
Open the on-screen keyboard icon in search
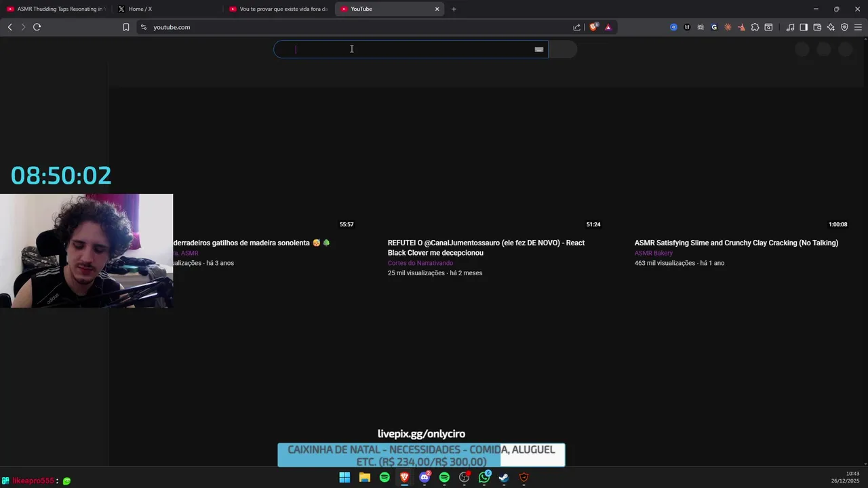(x=539, y=49)
